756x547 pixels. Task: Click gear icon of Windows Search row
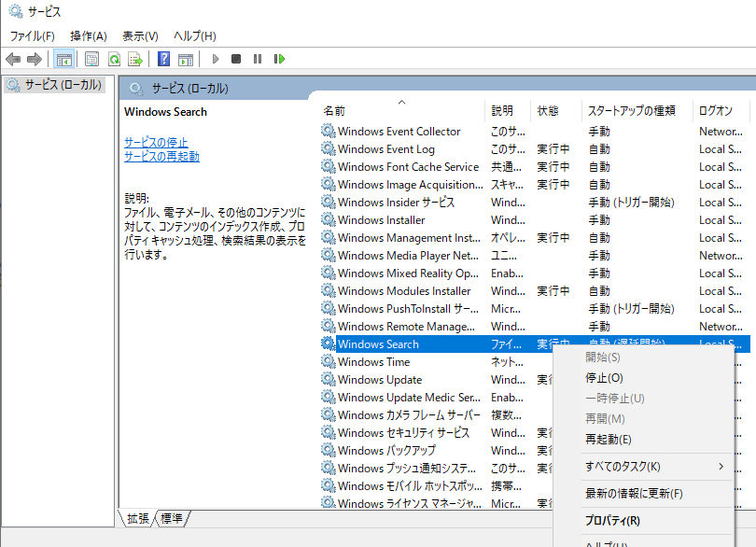pyautogui.click(x=329, y=344)
